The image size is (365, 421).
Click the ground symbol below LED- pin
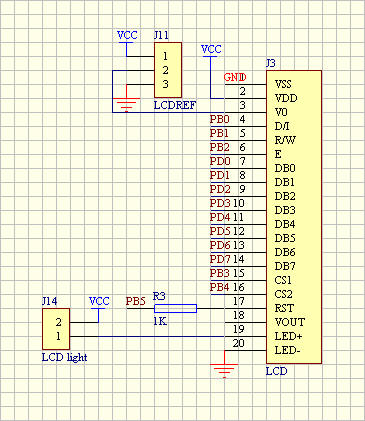point(224,370)
